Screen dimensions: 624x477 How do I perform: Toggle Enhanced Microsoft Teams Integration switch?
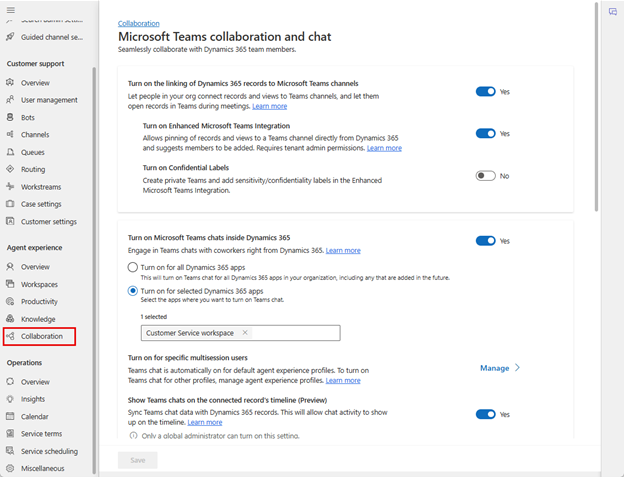486,133
